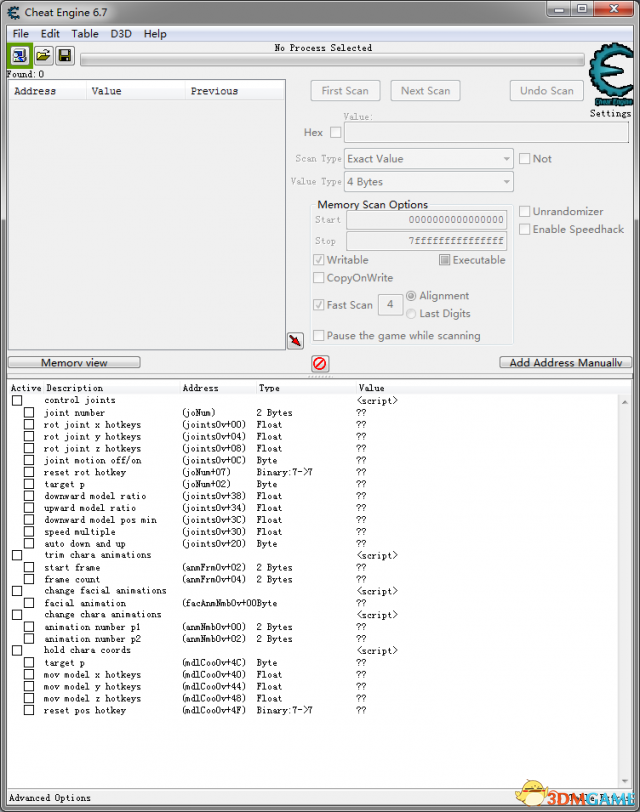Open Advanced Options at the bottom

click(50, 798)
